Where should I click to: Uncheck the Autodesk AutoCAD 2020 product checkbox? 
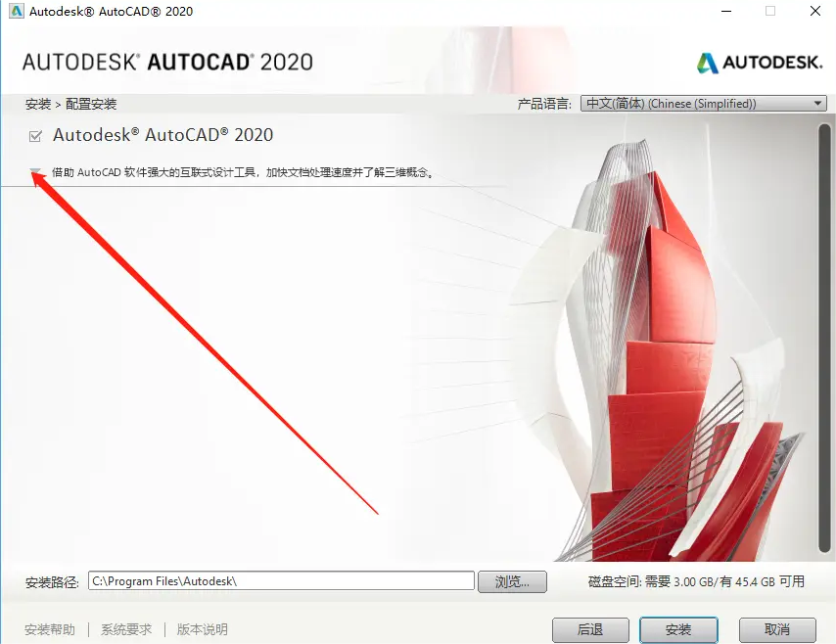35,136
